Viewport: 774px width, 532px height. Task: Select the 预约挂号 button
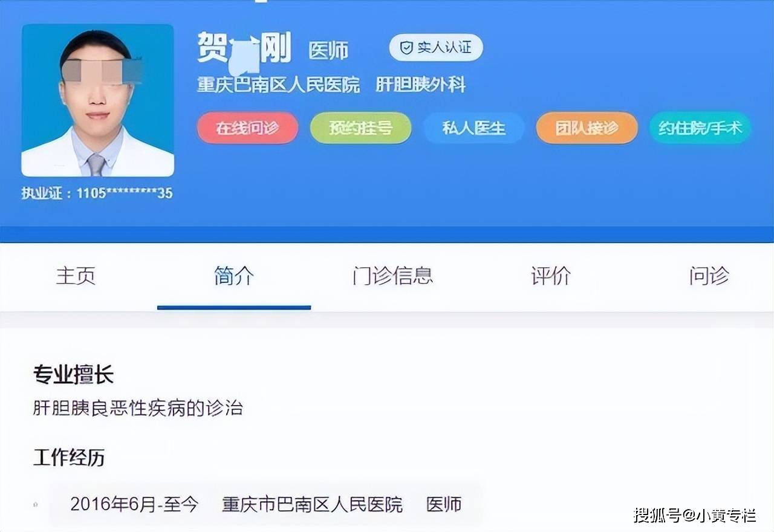pyautogui.click(x=360, y=128)
